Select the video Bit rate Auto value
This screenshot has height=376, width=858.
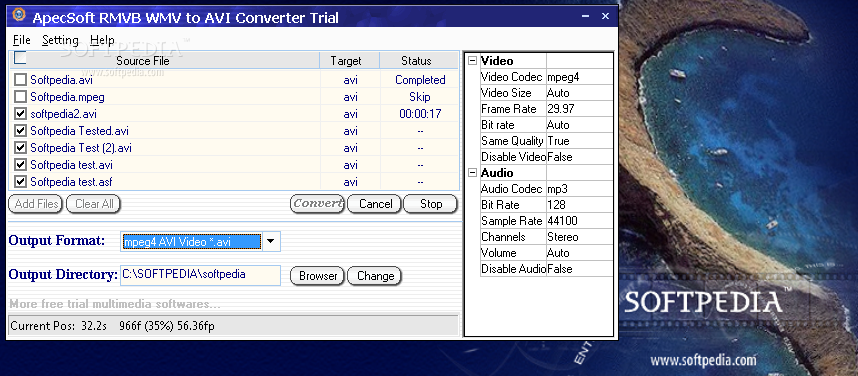(579, 125)
